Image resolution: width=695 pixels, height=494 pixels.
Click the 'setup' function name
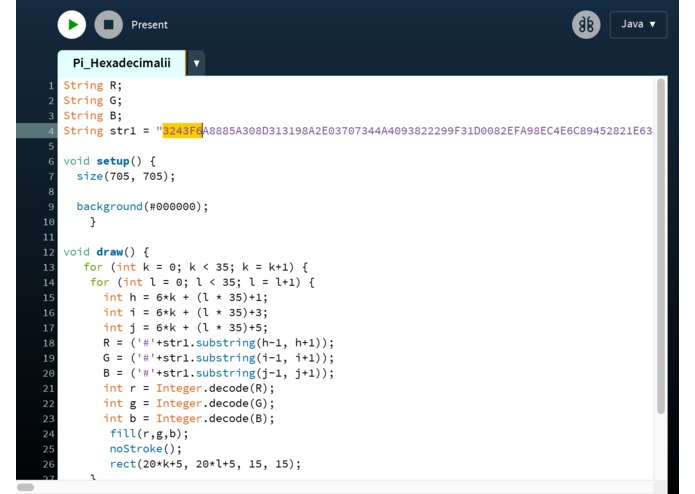click(113, 161)
